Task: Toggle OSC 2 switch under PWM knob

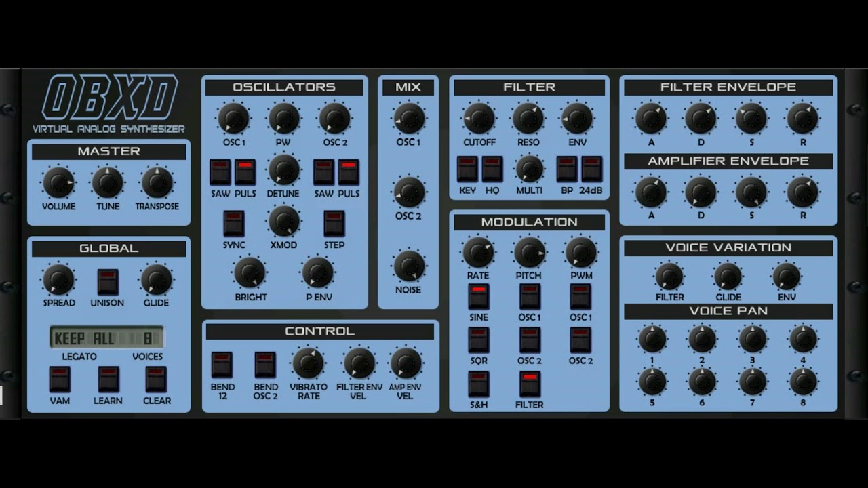Action: point(580,340)
